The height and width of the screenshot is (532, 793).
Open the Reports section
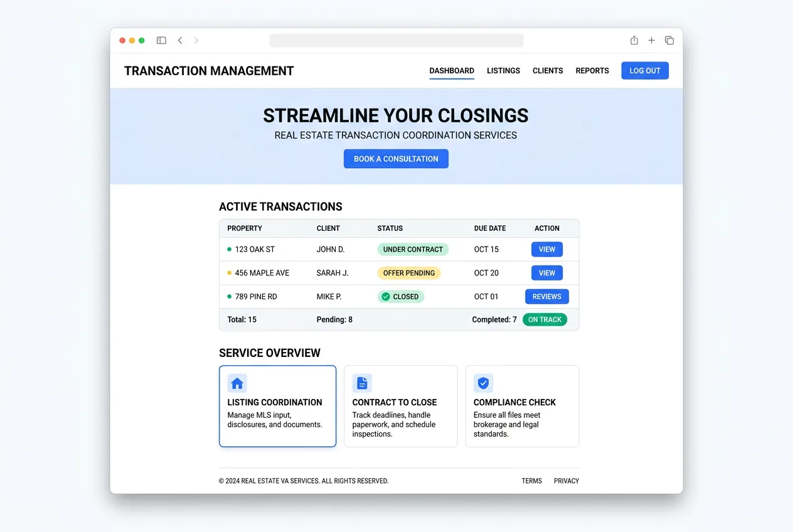coord(592,70)
